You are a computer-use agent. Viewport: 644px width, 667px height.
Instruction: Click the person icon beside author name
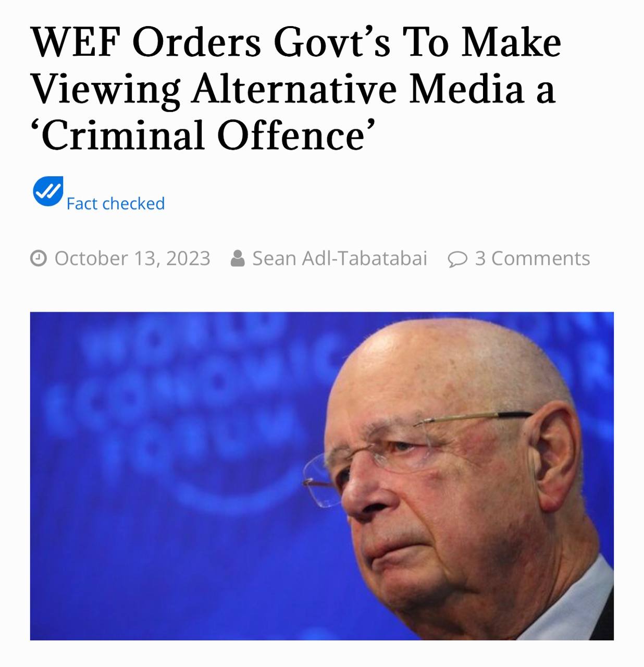[238, 258]
